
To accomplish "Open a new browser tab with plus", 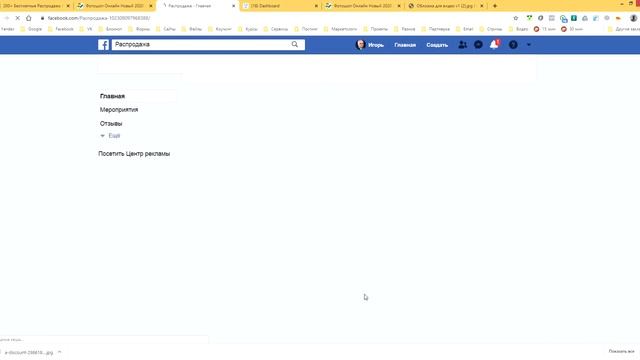I will click(x=495, y=6).
